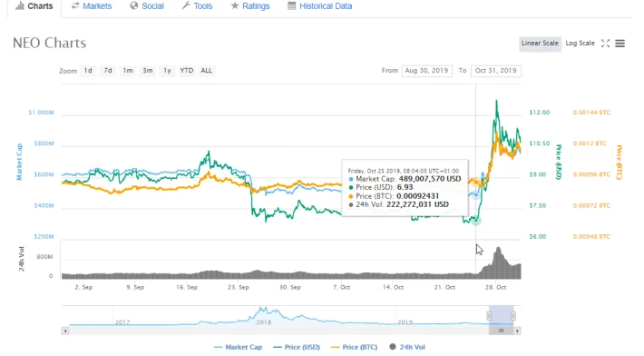Switch chart to Log Scale
Image resolution: width=644 pixels, height=356 pixels.
580,44
